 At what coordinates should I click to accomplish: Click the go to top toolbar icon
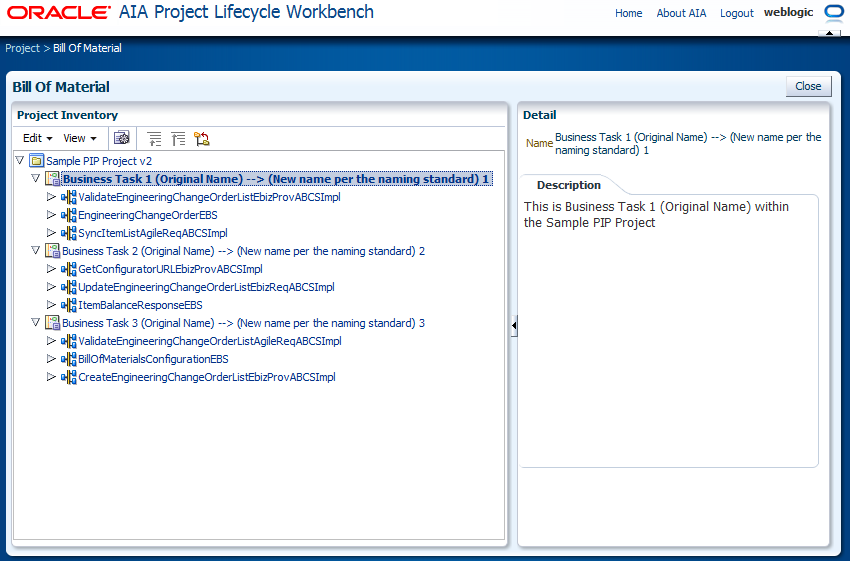tap(178, 139)
